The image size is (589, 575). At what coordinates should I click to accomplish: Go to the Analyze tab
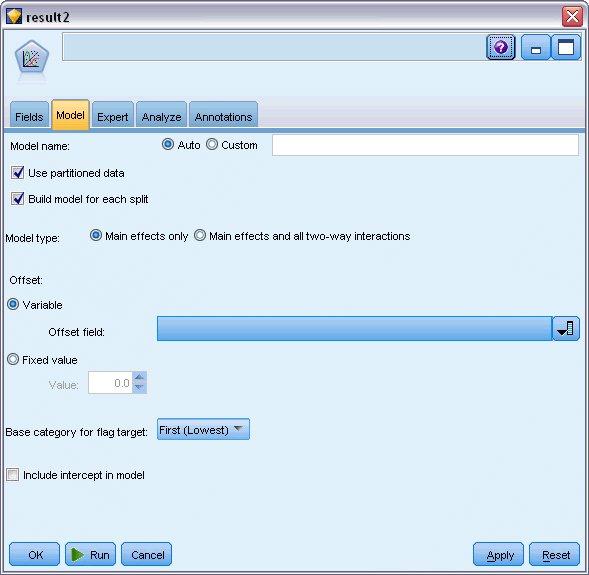pyautogui.click(x=161, y=116)
